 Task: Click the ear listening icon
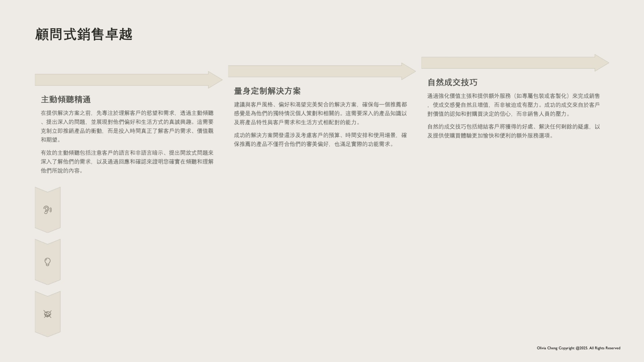pos(47,210)
